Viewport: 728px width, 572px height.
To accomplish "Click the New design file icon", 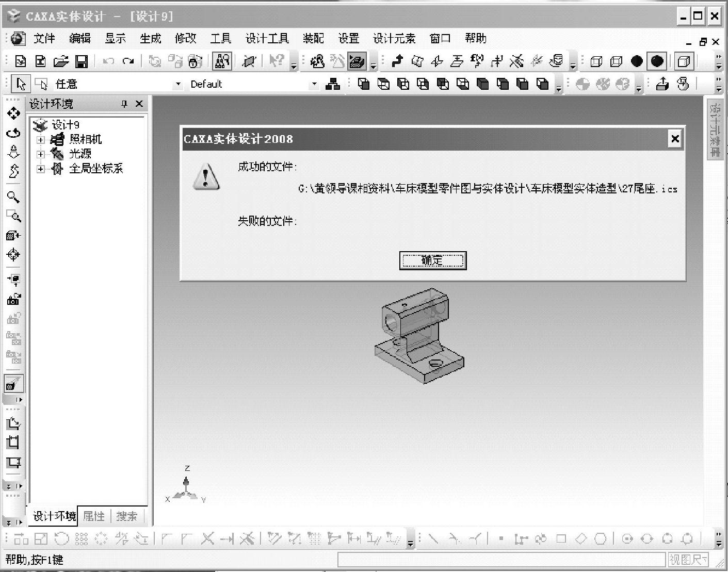I will click(20, 61).
